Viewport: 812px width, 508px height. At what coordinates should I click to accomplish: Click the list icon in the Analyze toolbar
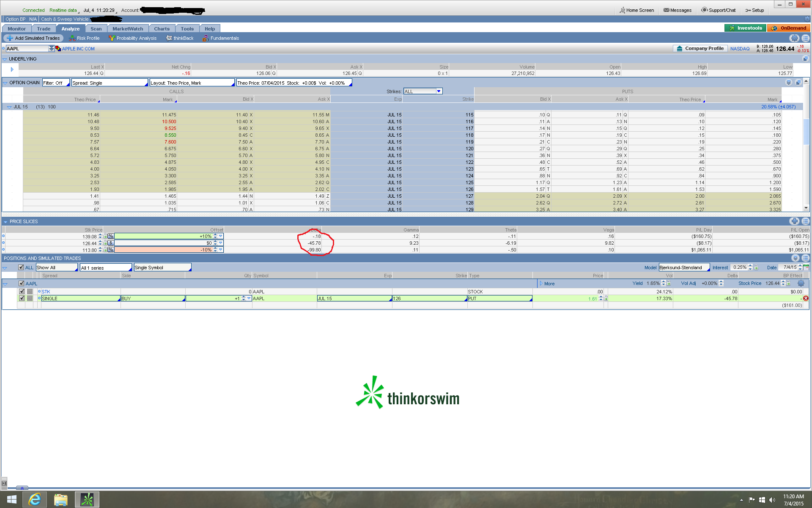805,38
